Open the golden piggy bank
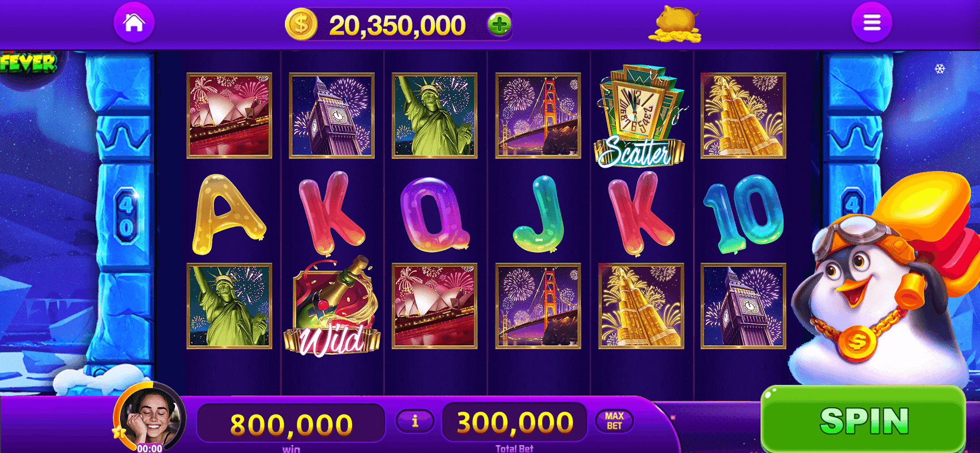 [675, 24]
